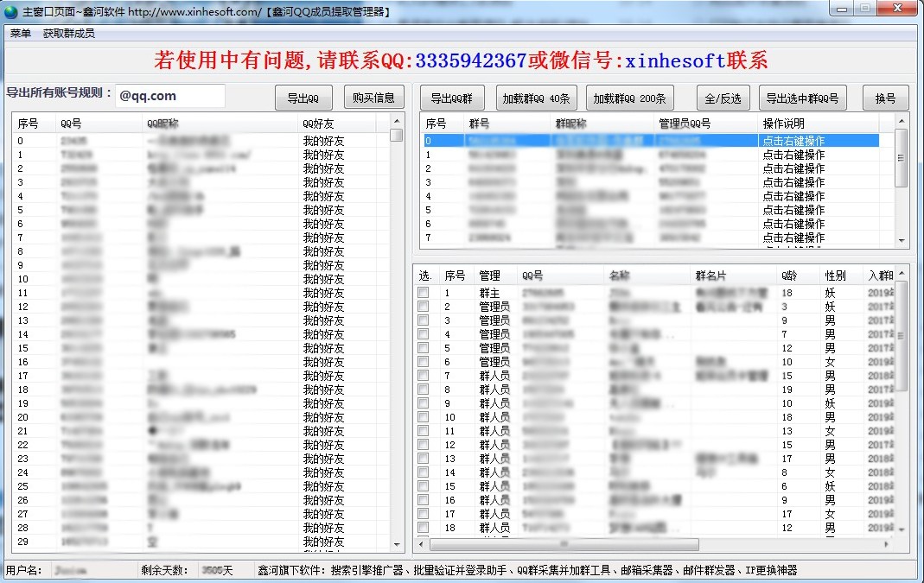Click the QQ好友 column header
The image size is (924, 583).
pyautogui.click(x=336, y=124)
